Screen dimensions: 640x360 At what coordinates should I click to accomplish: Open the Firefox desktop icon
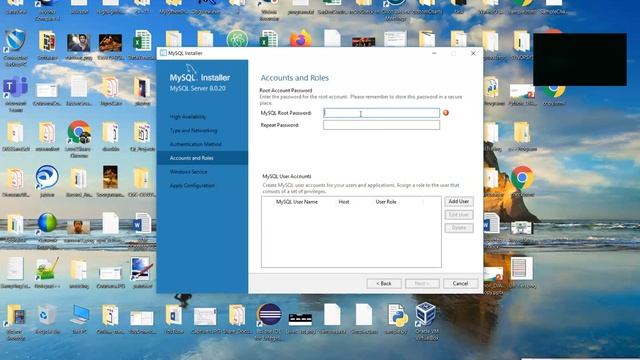point(300,40)
